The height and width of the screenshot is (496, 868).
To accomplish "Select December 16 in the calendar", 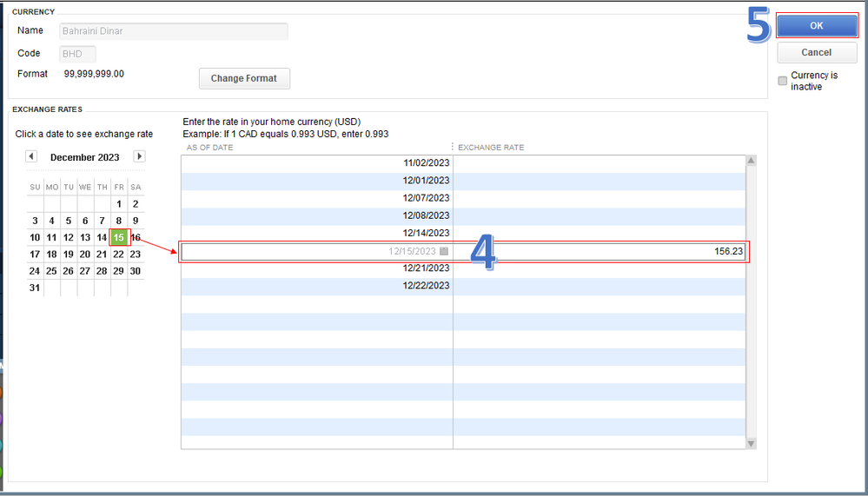I will (136, 237).
